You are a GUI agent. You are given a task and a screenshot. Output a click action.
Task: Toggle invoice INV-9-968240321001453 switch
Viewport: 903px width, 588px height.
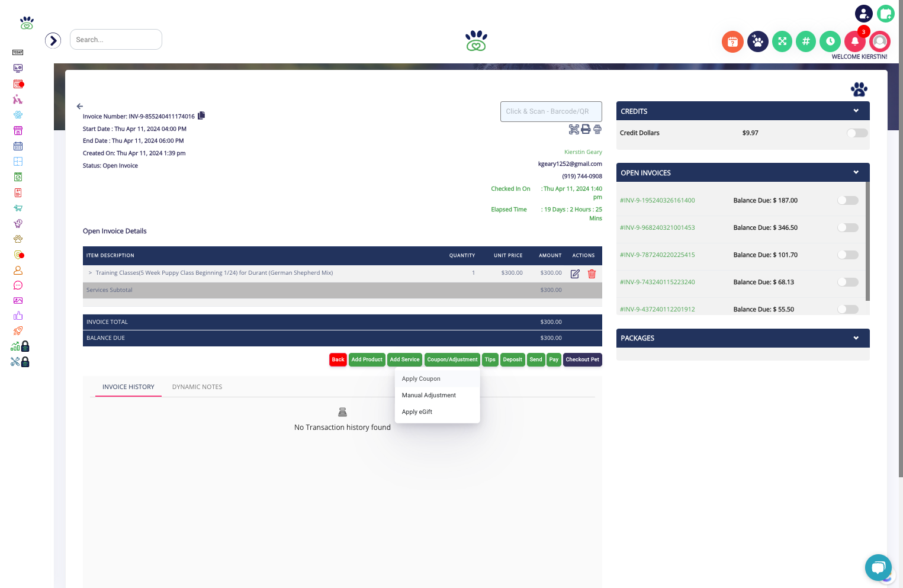click(x=848, y=227)
